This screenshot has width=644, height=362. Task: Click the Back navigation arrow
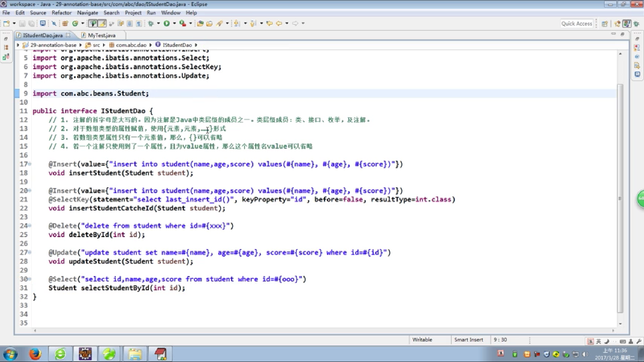pos(279,23)
